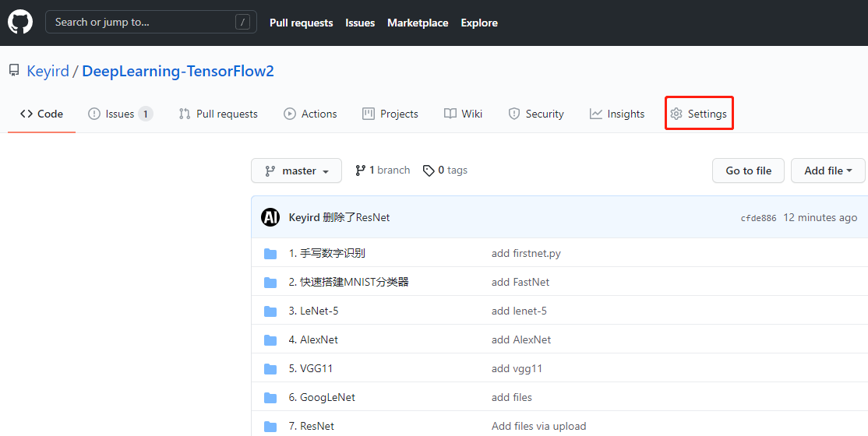The image size is (868, 436).
Task: Open the Projects tab
Action: [x=390, y=114]
